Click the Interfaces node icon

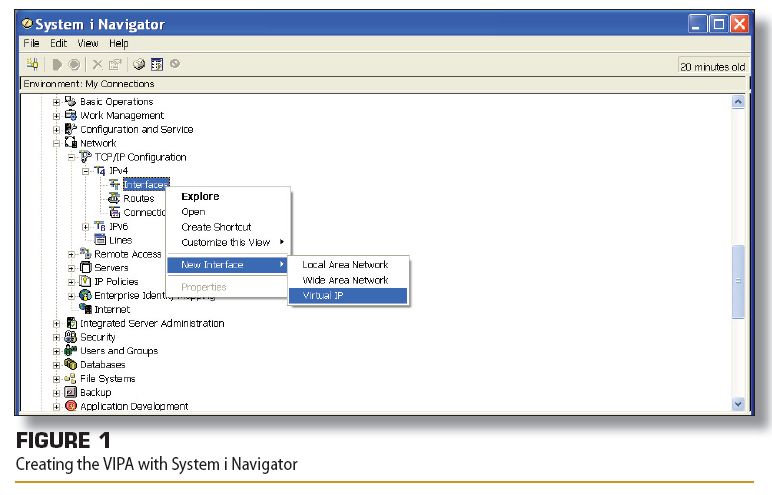(114, 185)
